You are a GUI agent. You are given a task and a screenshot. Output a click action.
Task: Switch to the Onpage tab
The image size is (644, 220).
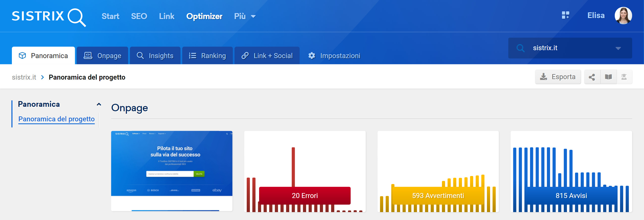(x=103, y=56)
